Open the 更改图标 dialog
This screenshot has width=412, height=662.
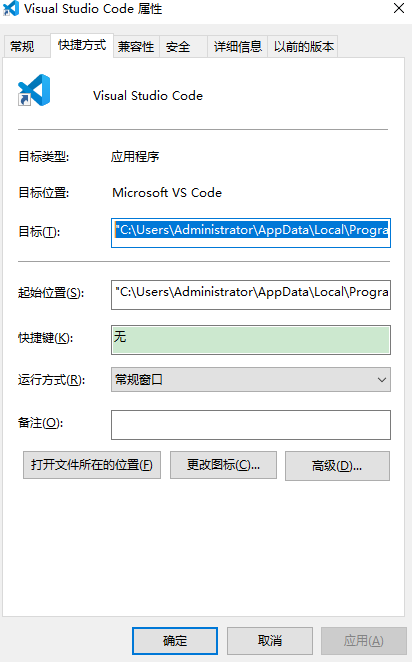coord(223,465)
